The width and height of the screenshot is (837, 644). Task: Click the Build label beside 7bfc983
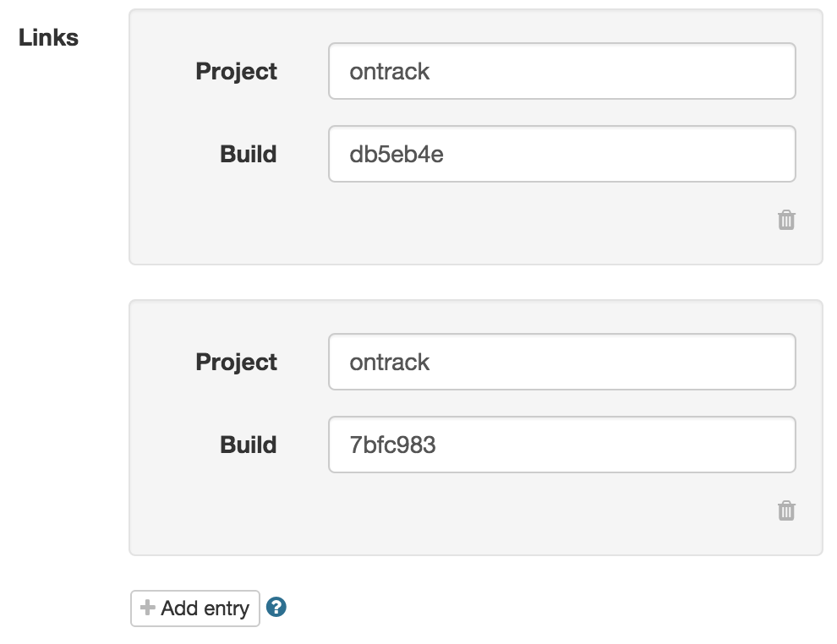click(248, 445)
